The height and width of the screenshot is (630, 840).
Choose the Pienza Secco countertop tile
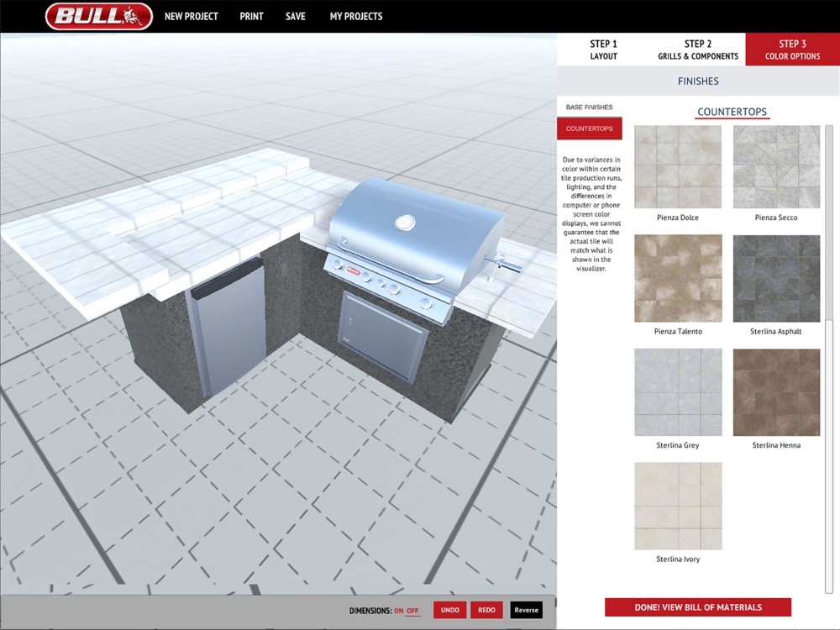(x=776, y=166)
